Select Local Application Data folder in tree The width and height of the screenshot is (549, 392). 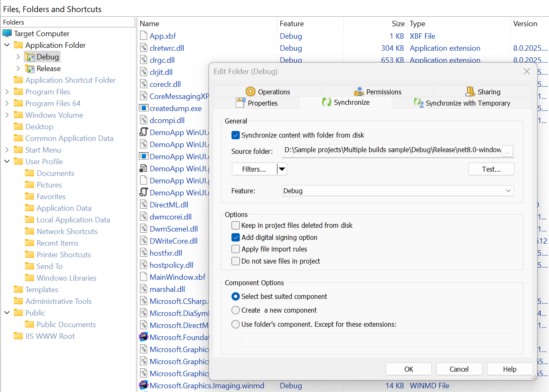pyautogui.click(x=73, y=219)
